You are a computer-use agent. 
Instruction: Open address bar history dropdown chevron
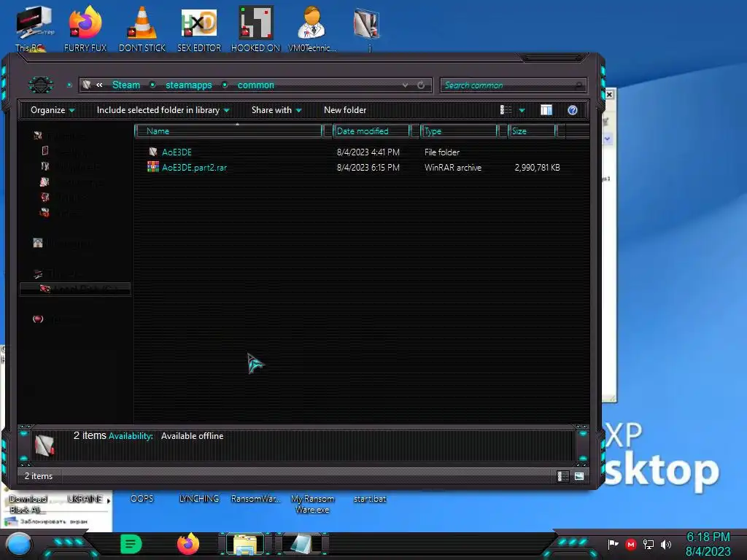click(x=405, y=85)
